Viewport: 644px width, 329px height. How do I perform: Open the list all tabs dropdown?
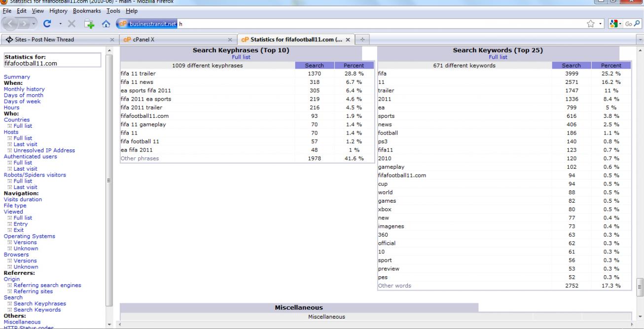click(x=640, y=39)
